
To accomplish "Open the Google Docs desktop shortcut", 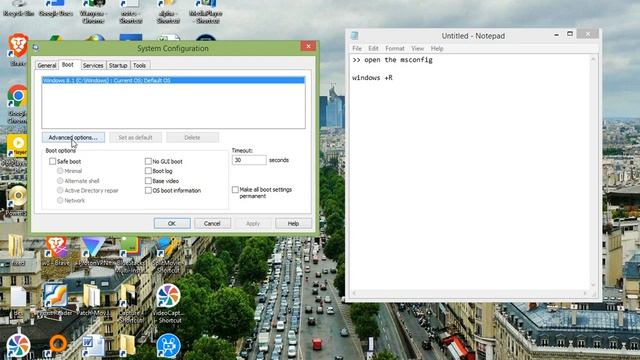I will click(56, 7).
